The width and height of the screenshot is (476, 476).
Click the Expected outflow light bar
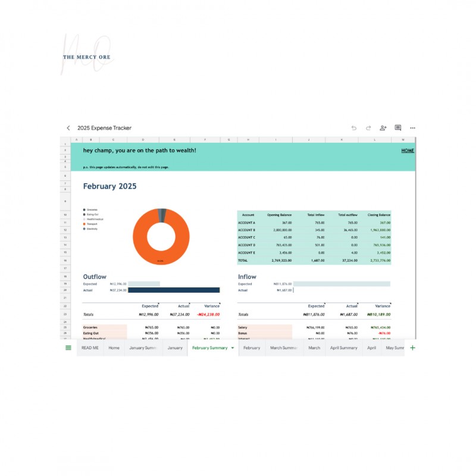(x=144, y=284)
